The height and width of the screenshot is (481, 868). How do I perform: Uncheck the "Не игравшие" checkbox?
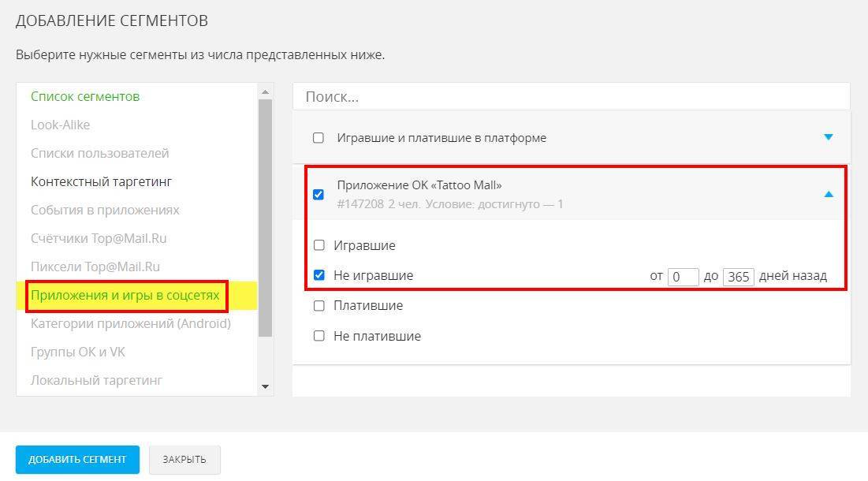tap(319, 275)
